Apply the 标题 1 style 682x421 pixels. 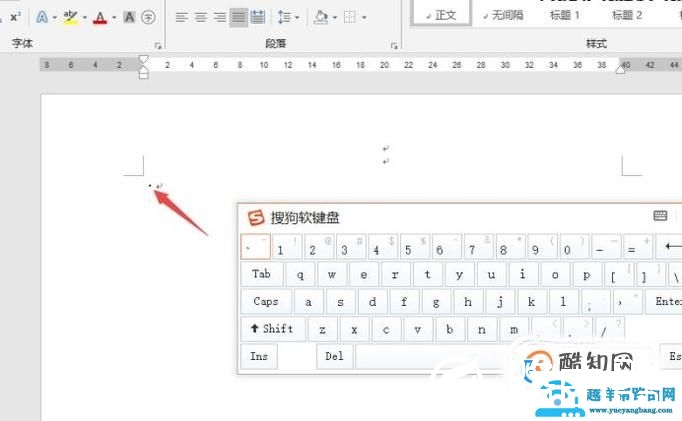pos(565,16)
